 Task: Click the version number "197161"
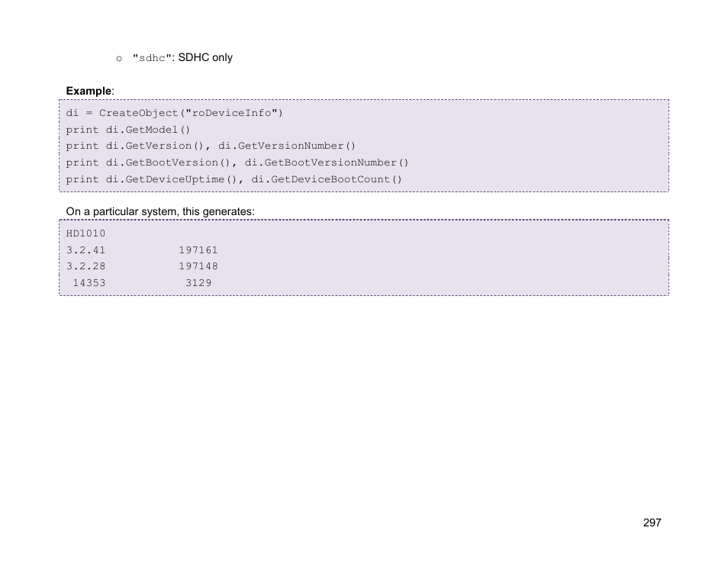pyautogui.click(x=198, y=250)
